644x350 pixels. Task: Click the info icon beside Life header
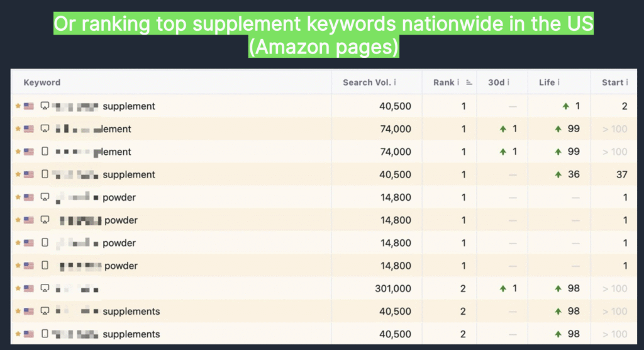tap(558, 82)
